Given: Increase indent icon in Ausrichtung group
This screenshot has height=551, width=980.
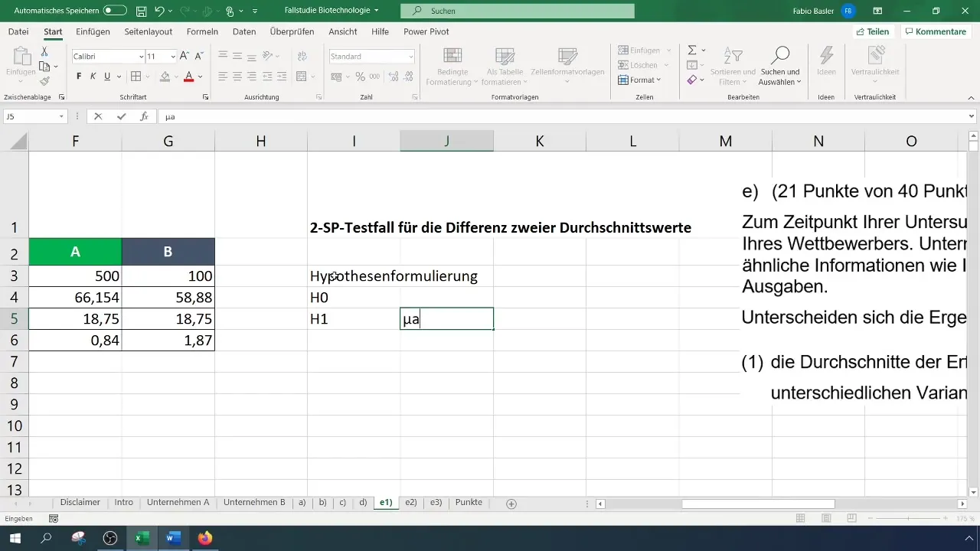Looking at the screenshot, I should coord(281,77).
